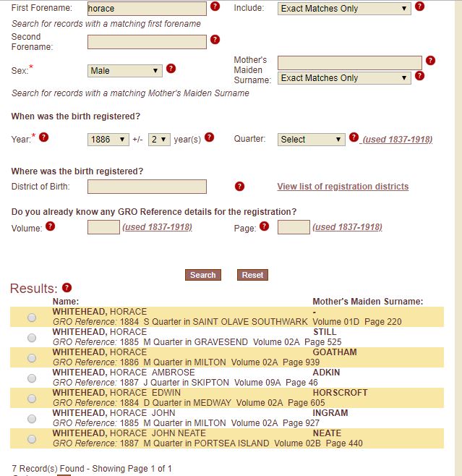Select Whitehead Horace Goatham Milton record
The image size is (462, 476).
point(32,358)
